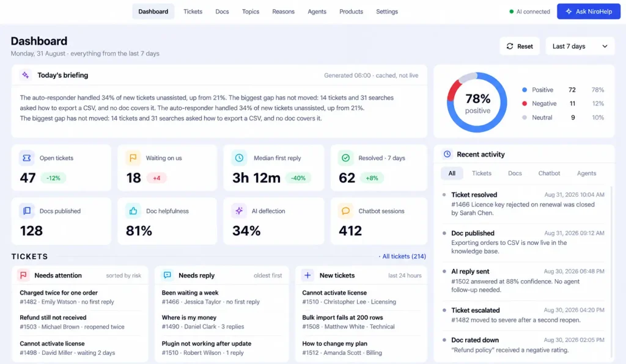This screenshot has height=364, width=626.
Task: Open the Last 7 days dropdown
Action: tap(580, 46)
